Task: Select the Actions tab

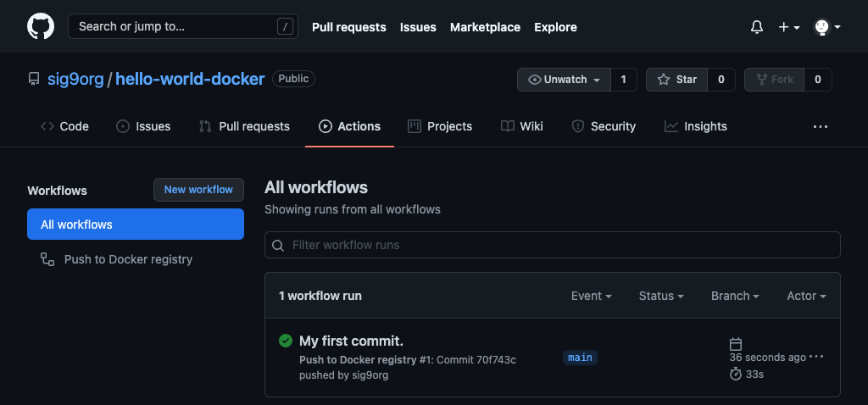Action: click(349, 126)
